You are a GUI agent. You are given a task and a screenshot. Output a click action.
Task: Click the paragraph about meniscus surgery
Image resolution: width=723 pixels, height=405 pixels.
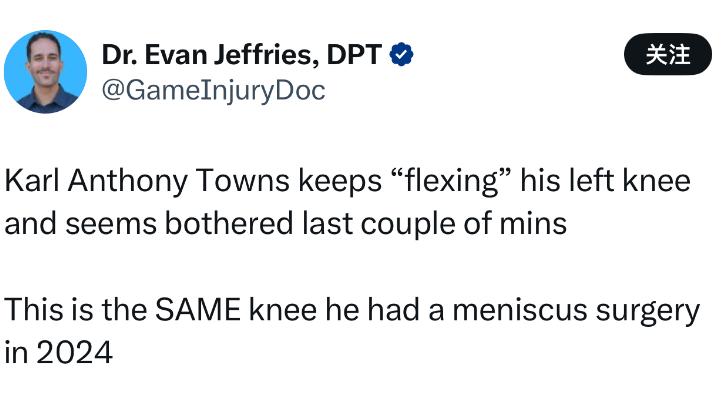coord(352,331)
